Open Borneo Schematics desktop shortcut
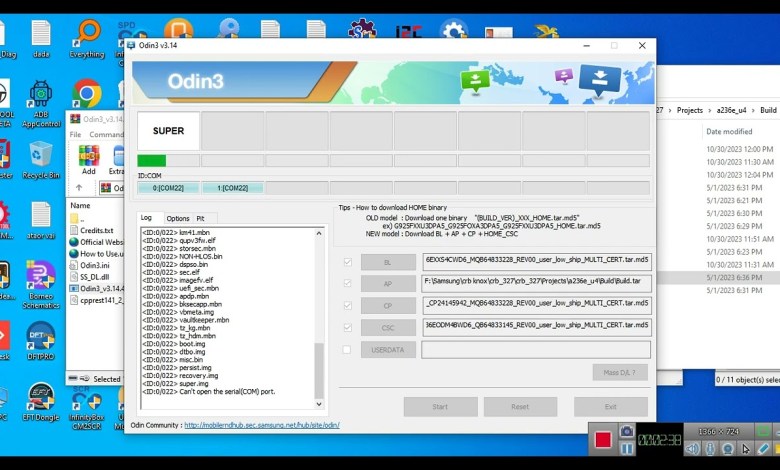The height and width of the screenshot is (470, 780). coord(41,285)
